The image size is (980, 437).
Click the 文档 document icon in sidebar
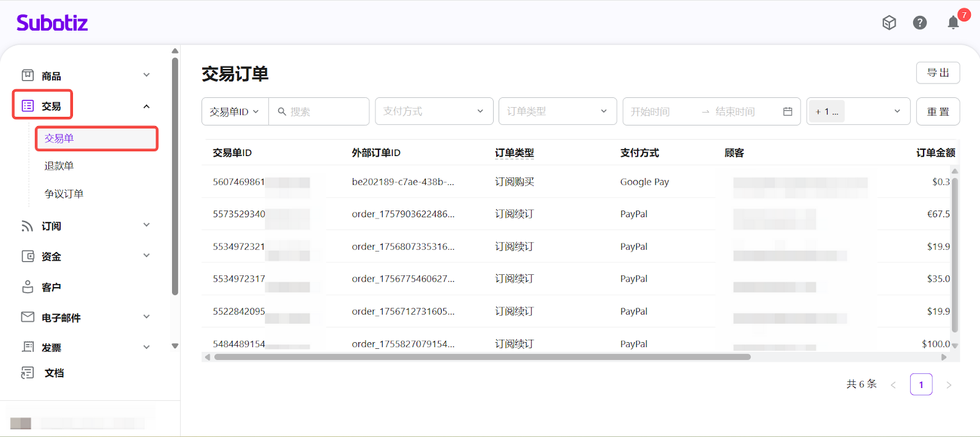click(x=28, y=373)
